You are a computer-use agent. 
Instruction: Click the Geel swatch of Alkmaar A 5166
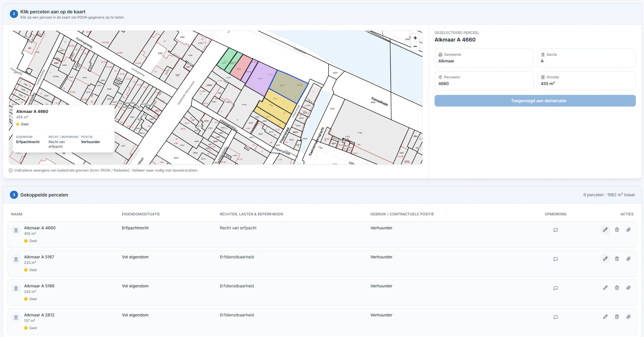(26, 299)
